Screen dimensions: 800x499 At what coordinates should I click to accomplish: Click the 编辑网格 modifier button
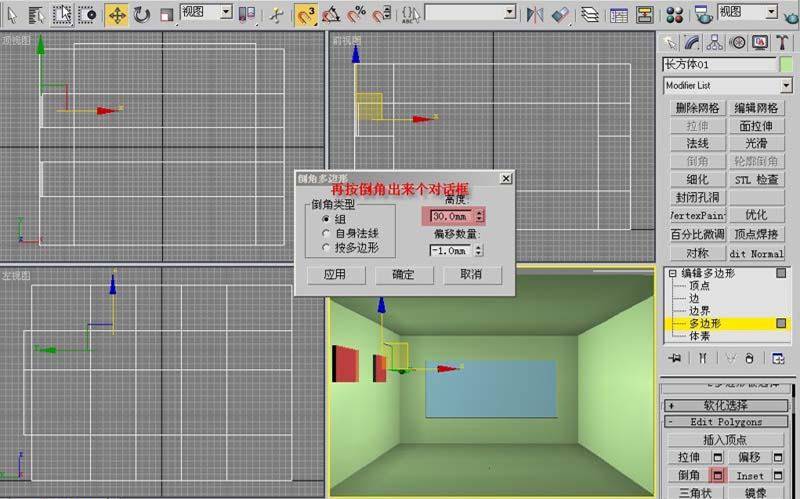(x=756, y=108)
